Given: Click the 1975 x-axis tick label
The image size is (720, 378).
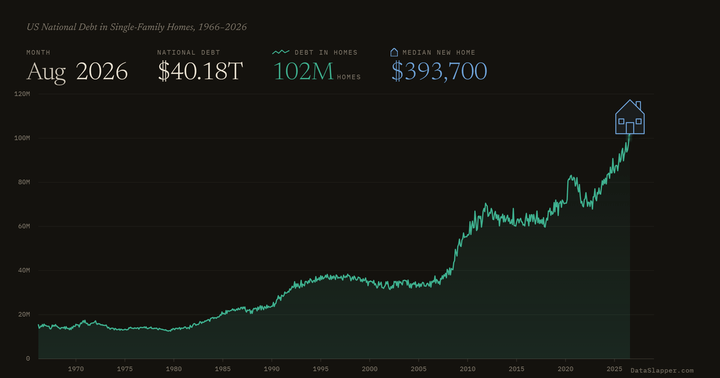Looking at the screenshot, I should [125, 369].
